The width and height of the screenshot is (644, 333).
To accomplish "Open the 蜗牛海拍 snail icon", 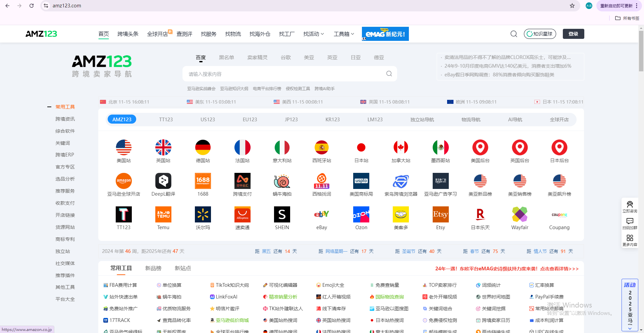I will [282, 181].
